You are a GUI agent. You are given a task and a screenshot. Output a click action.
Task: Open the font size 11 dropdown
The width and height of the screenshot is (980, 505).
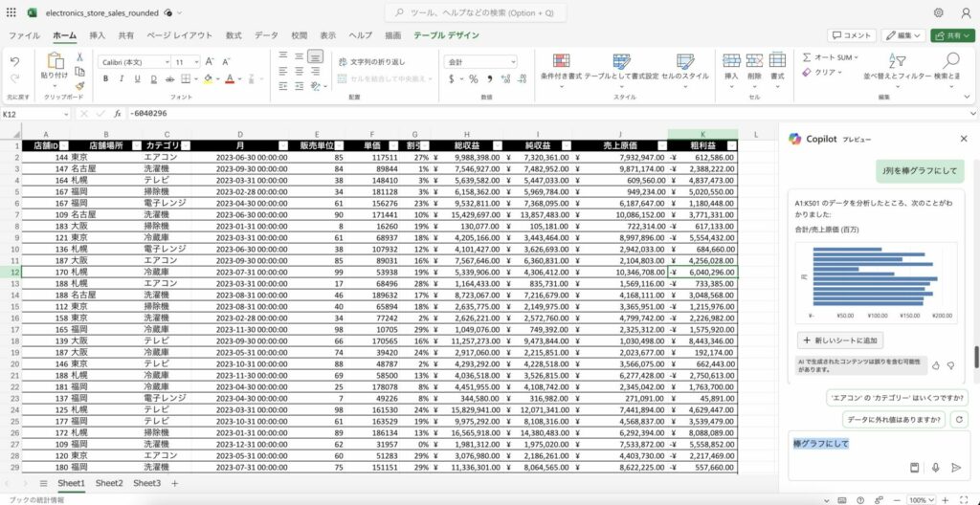(x=197, y=62)
